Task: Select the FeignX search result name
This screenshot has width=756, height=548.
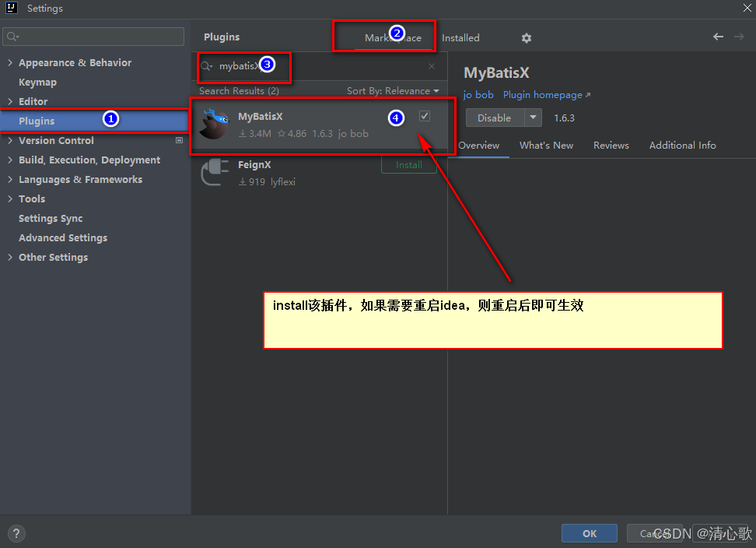Action: pyautogui.click(x=254, y=164)
